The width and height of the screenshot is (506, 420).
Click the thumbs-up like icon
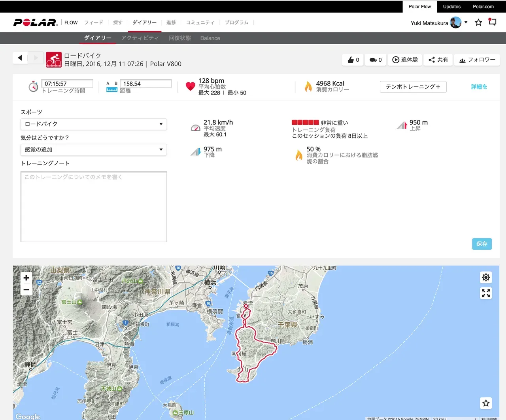(351, 60)
